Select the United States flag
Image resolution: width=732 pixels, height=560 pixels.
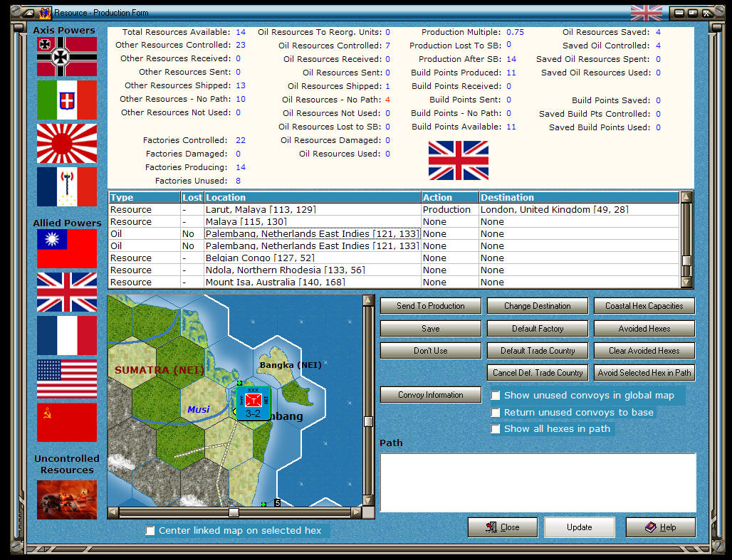[x=67, y=379]
